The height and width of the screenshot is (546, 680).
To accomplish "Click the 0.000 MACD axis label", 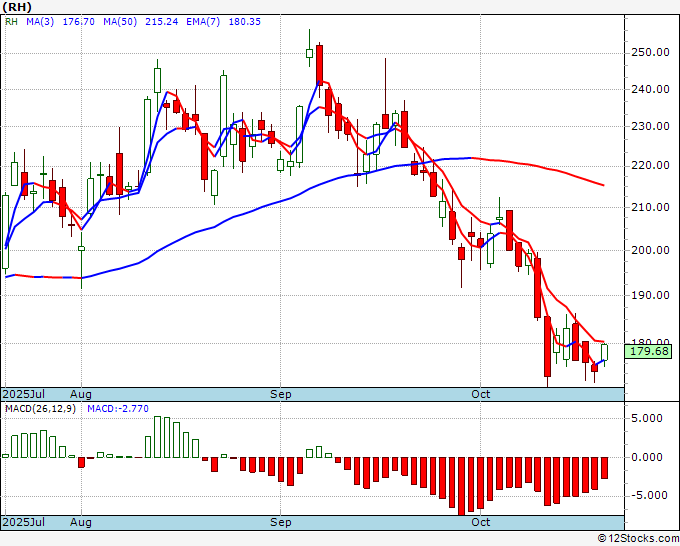I will [647, 457].
